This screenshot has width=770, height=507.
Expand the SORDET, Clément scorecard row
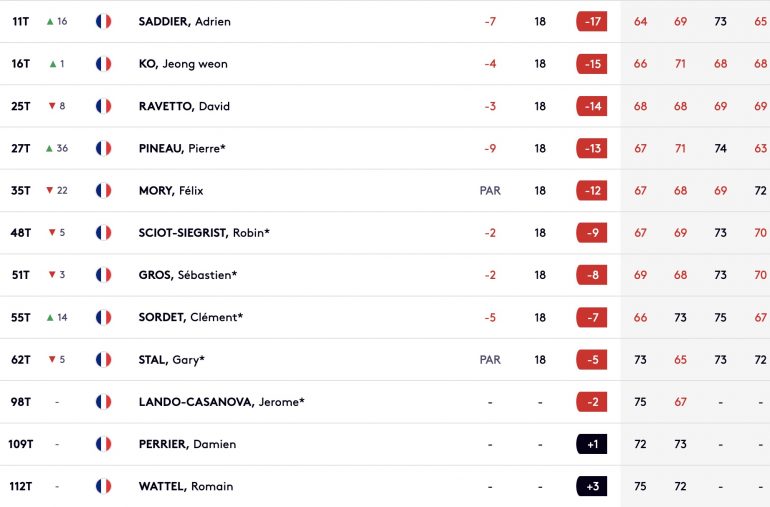385,317
